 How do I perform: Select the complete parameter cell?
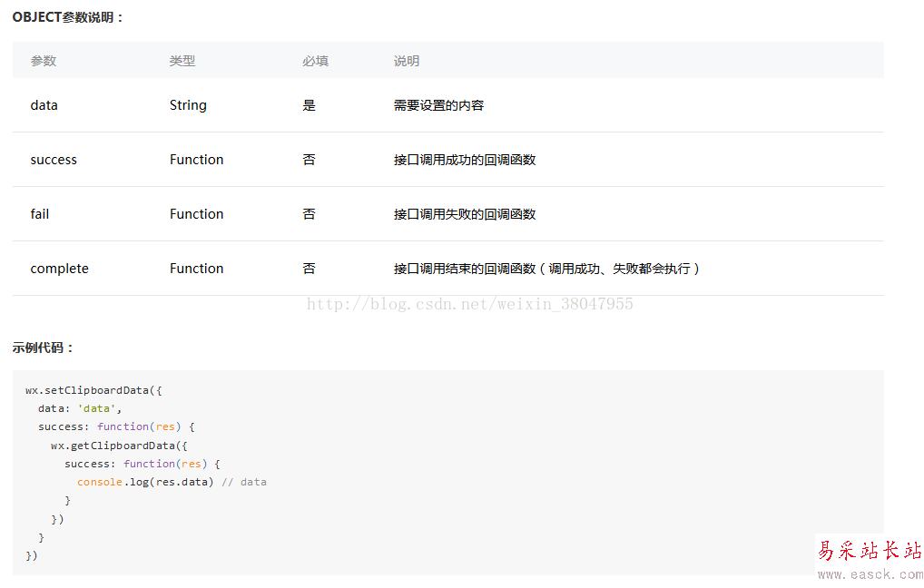[x=60, y=269]
